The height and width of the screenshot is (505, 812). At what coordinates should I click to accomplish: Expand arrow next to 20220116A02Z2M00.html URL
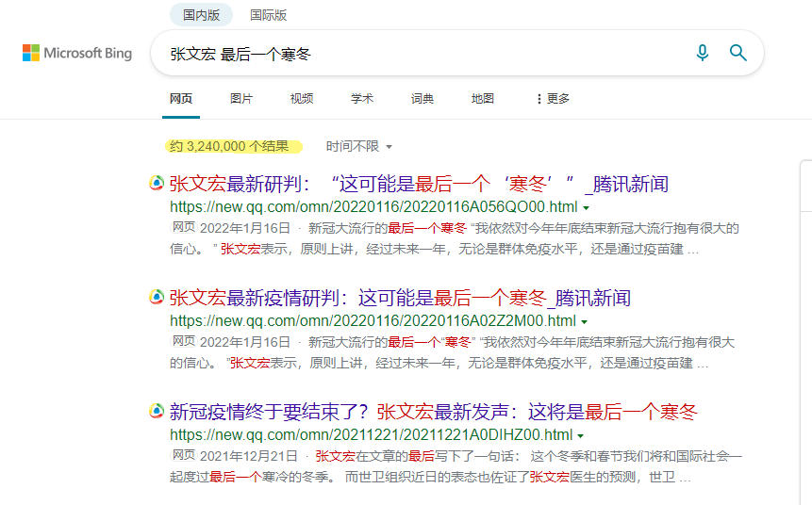[584, 322]
